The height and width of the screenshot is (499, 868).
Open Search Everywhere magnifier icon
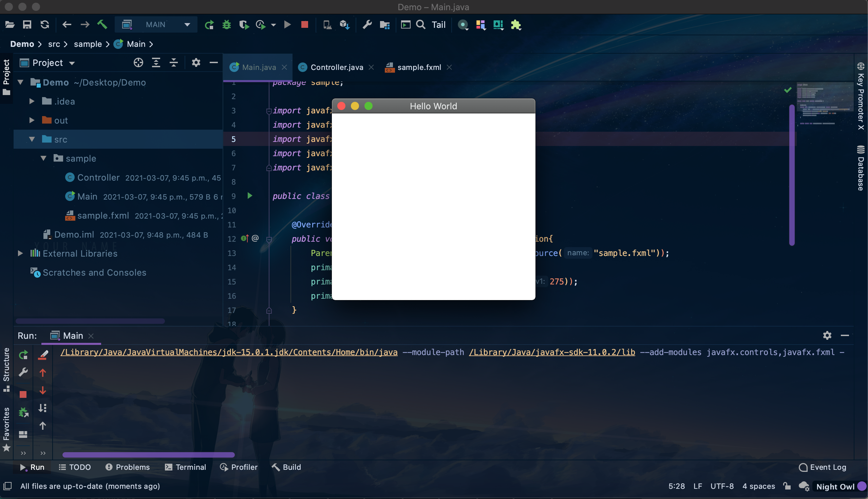tap(421, 25)
